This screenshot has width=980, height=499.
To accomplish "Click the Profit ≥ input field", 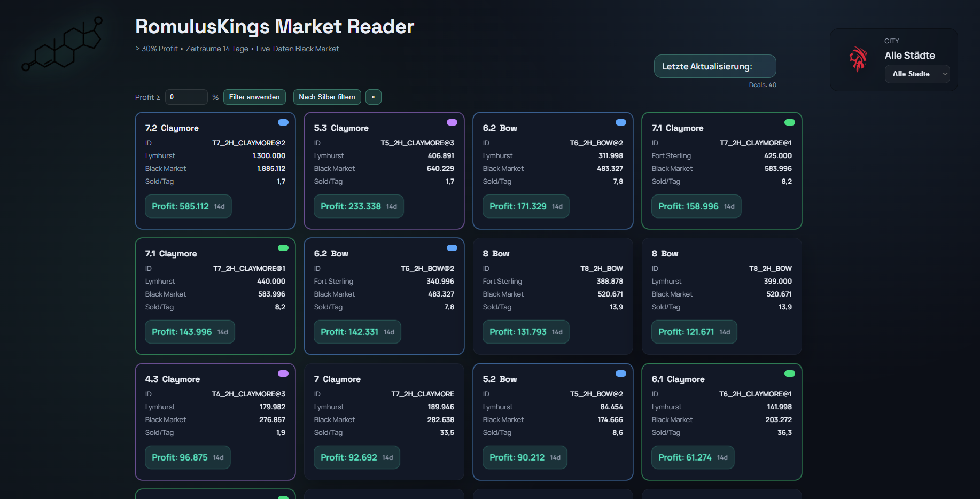I will pos(186,97).
